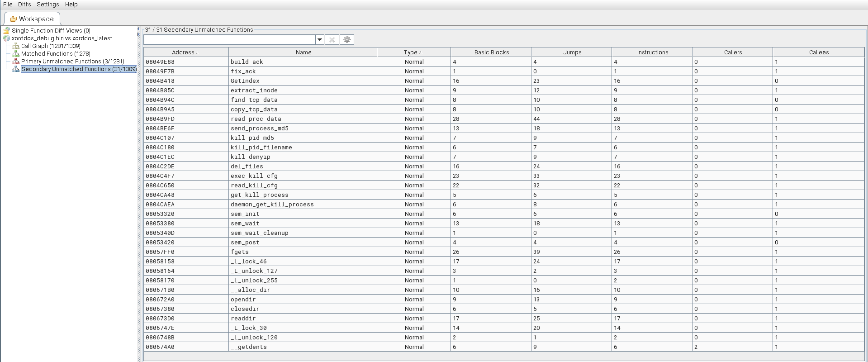Click the Call Graph tree icon
This screenshot has height=362, width=868.
(x=16, y=46)
